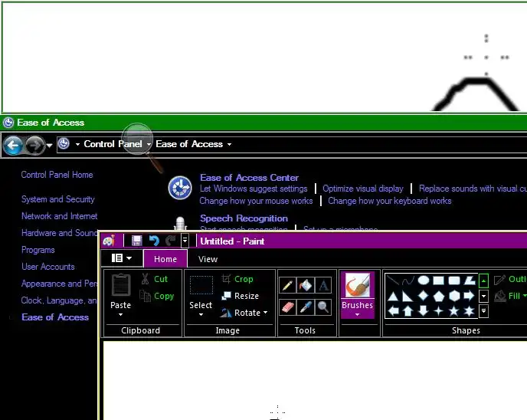Viewport: 527px width, 420px height.
Task: Click Copy in the Clipboard group
Action: point(157,296)
